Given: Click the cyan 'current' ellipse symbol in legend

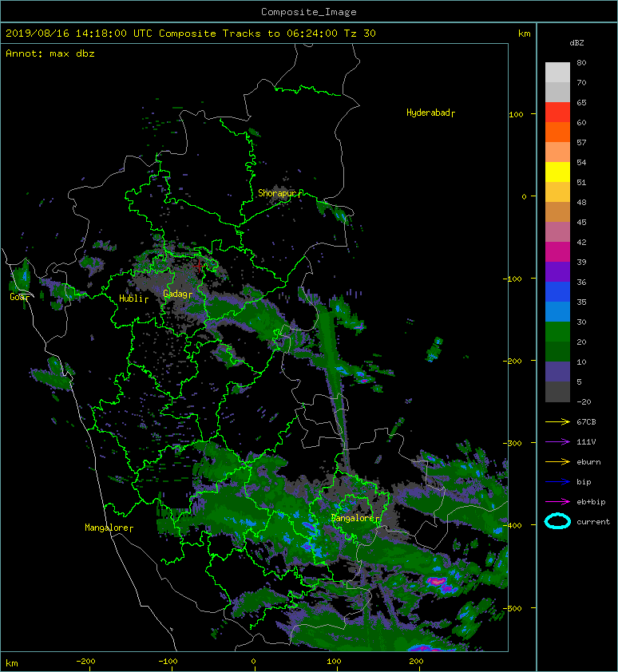Looking at the screenshot, I should (x=557, y=521).
